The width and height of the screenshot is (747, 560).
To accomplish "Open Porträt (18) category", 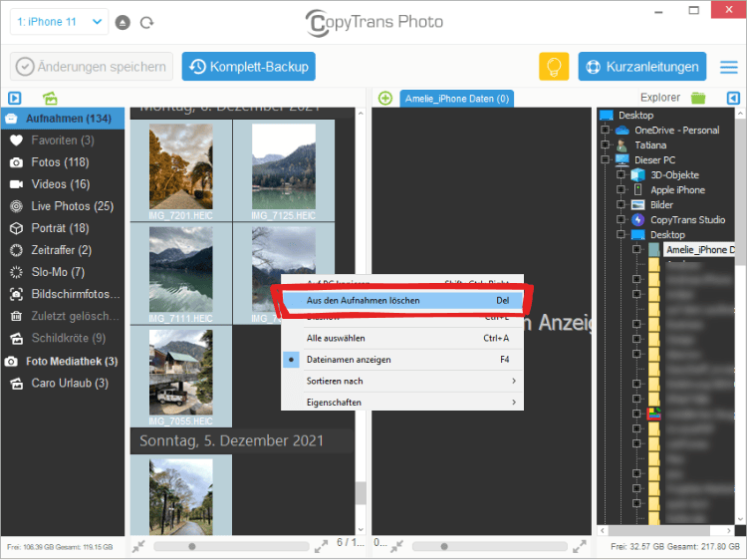I will [63, 228].
